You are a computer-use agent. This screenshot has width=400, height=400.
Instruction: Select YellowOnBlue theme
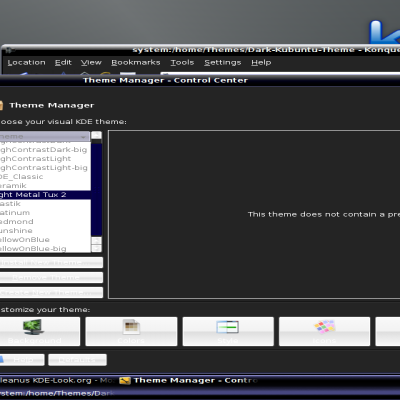pyautogui.click(x=45, y=240)
